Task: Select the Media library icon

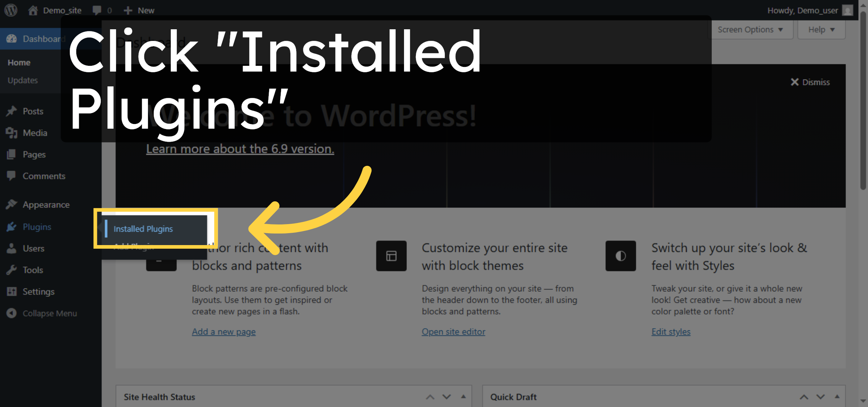Action: click(x=12, y=133)
